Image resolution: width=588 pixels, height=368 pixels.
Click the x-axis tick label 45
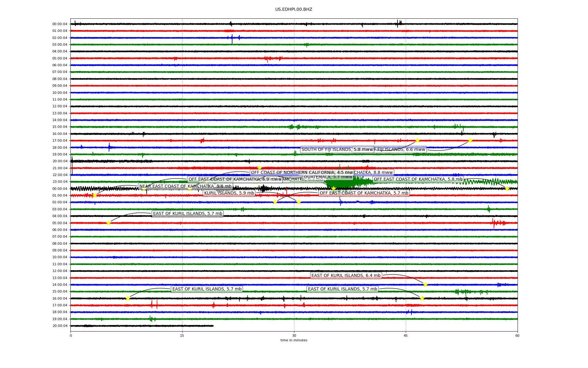[x=406, y=335]
